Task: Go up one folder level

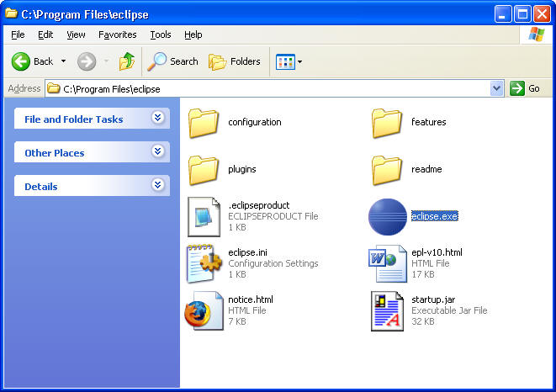Action: [126, 61]
